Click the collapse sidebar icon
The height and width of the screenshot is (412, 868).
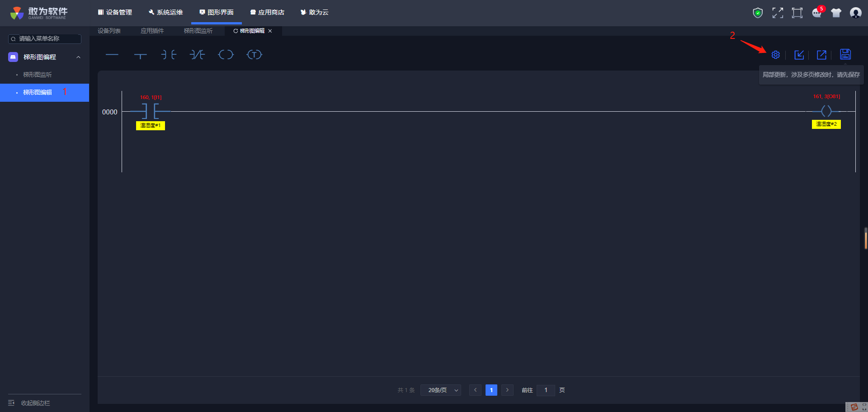11,403
